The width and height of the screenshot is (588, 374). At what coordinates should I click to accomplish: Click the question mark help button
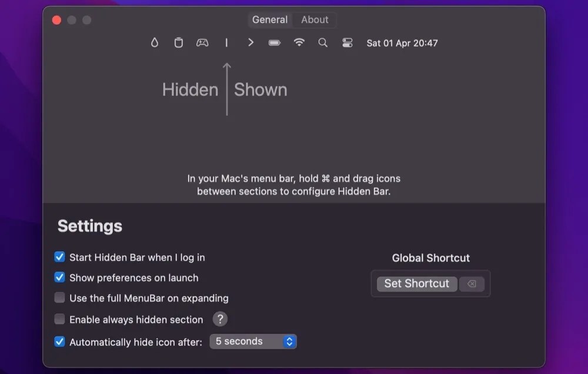[x=220, y=319]
